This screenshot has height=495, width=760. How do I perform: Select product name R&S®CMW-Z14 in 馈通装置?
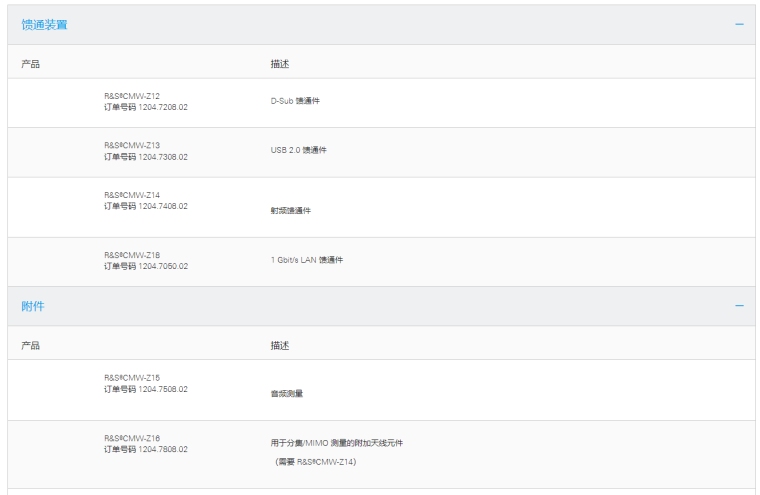click(132, 195)
